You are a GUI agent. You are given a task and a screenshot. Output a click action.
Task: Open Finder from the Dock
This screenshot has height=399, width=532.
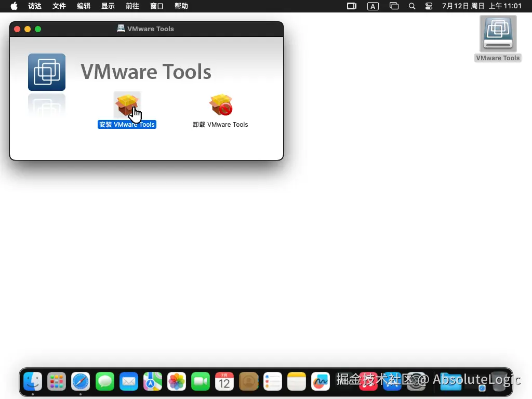33,381
